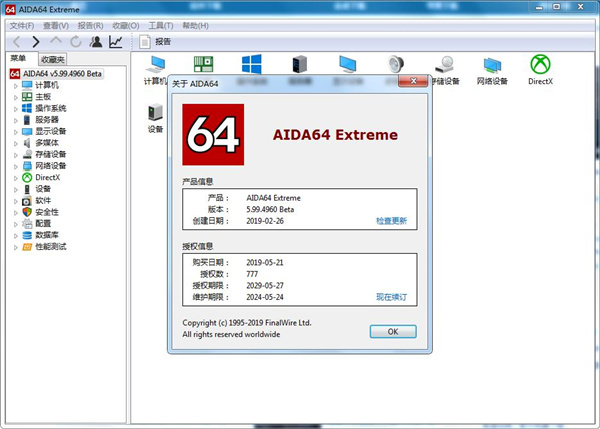Open the graph chart icon in toolbar
Viewport: 600px width, 429px height.
(116, 42)
